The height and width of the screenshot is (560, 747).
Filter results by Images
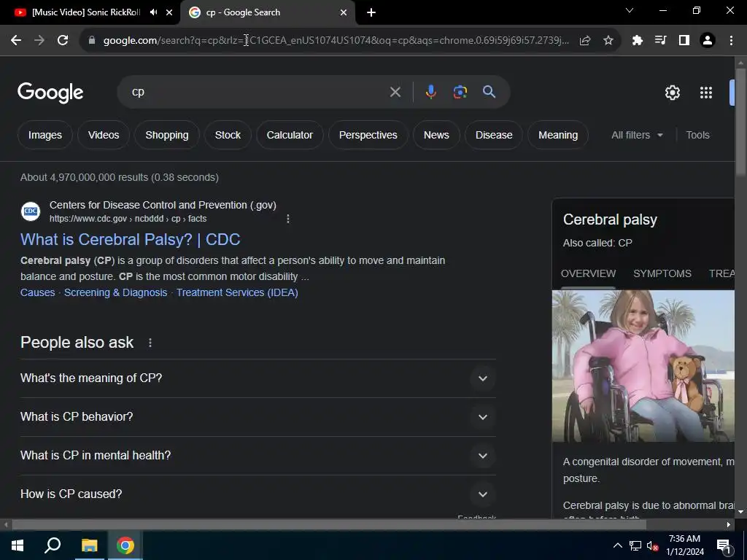pyautogui.click(x=45, y=135)
